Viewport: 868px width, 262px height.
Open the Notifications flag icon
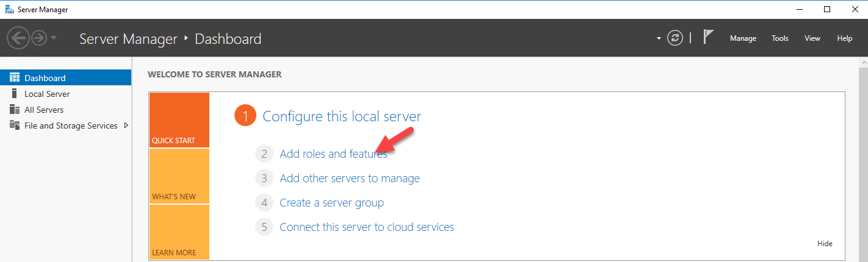point(707,38)
